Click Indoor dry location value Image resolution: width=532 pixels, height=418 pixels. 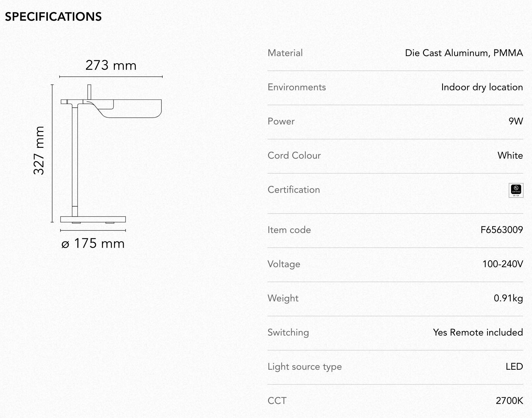(x=482, y=87)
